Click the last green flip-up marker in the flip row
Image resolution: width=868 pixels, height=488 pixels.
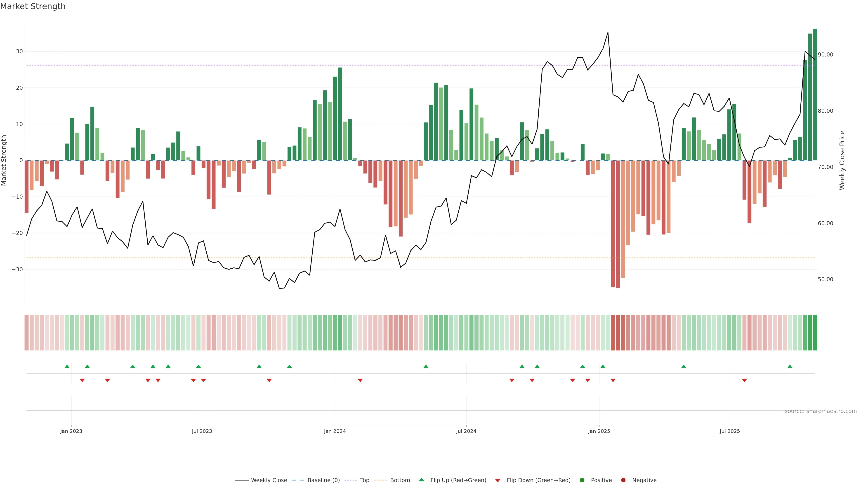790,366
